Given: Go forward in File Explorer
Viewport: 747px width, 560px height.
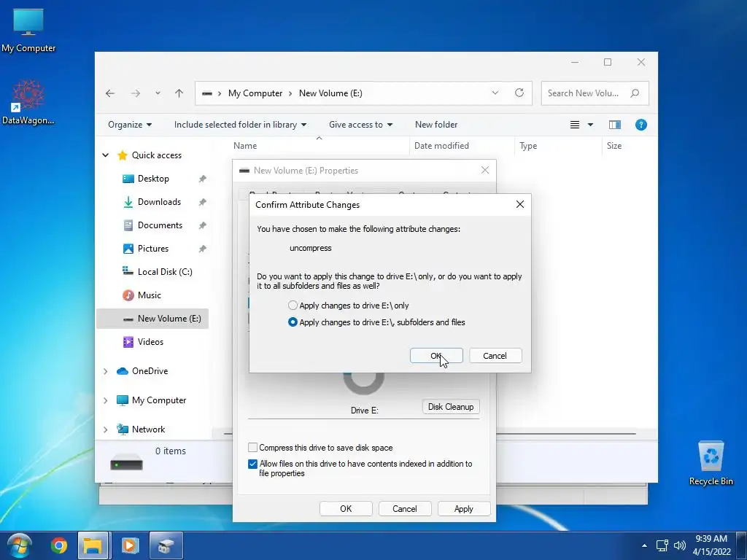Looking at the screenshot, I should point(136,93).
